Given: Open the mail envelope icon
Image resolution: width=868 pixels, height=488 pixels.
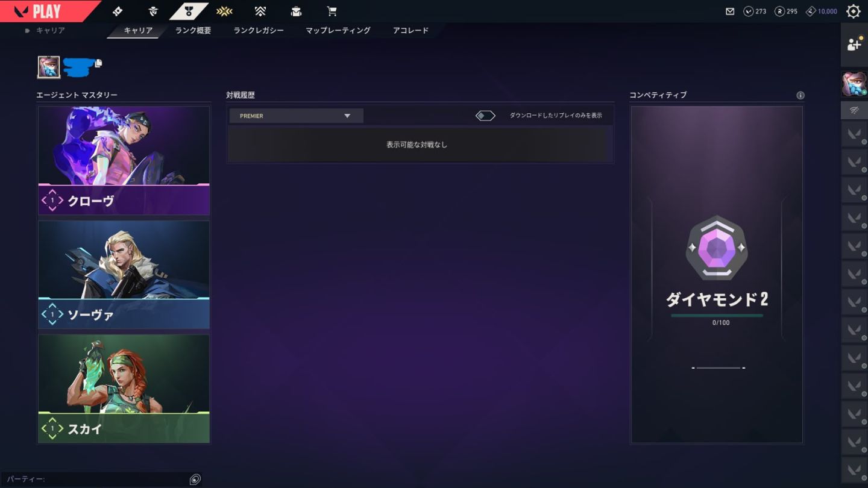Looking at the screenshot, I should [730, 11].
